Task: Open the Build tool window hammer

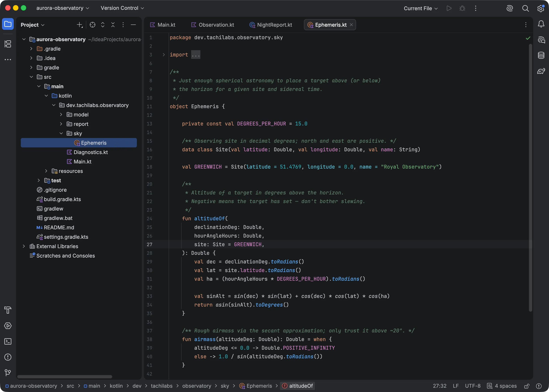Action: [8, 310]
